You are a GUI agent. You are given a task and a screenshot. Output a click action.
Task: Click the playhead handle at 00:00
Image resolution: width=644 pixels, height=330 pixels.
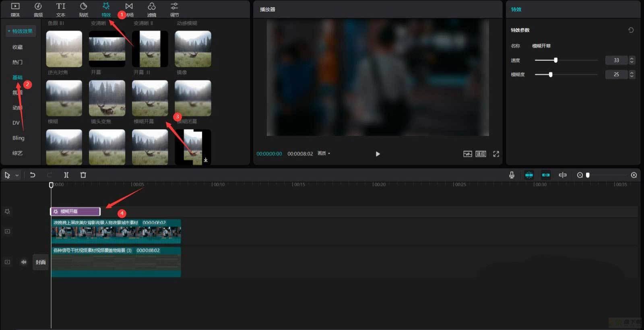(x=51, y=185)
